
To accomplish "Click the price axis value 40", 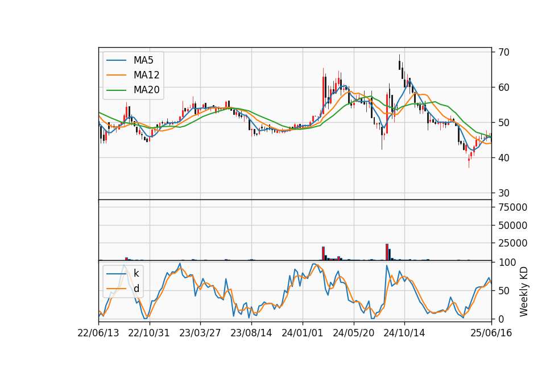I will point(504,158).
